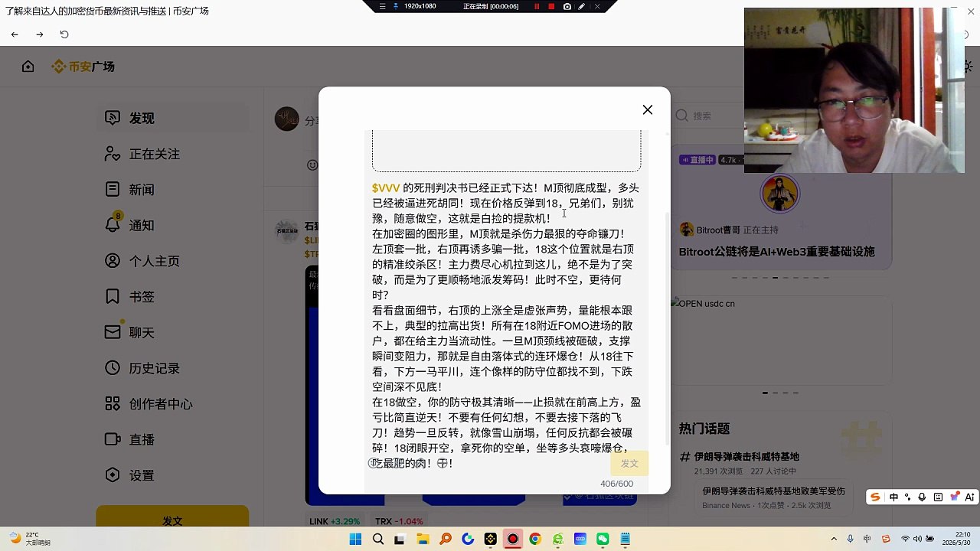Click the Task View taskbar icon
This screenshot has height=551, width=980.
(x=400, y=540)
